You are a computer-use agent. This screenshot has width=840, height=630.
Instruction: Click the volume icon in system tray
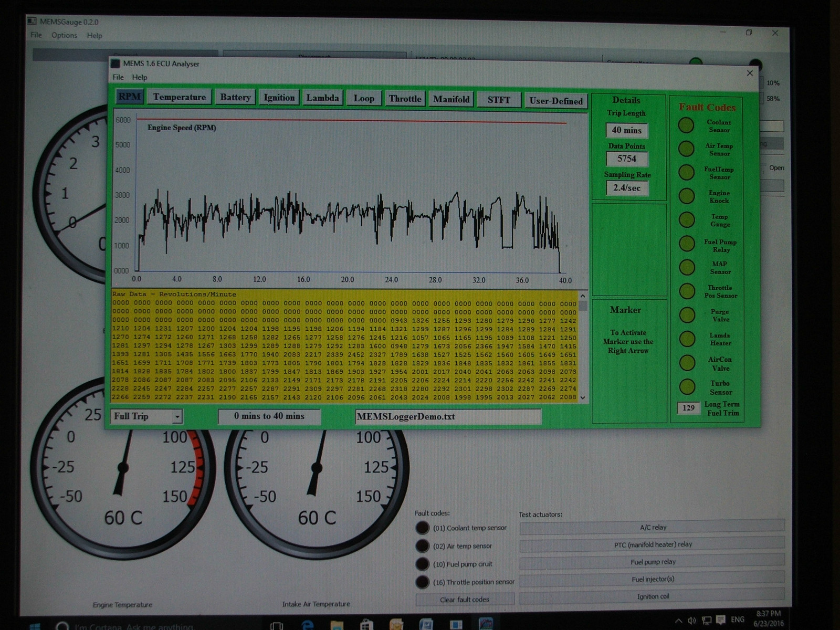pos(692,621)
